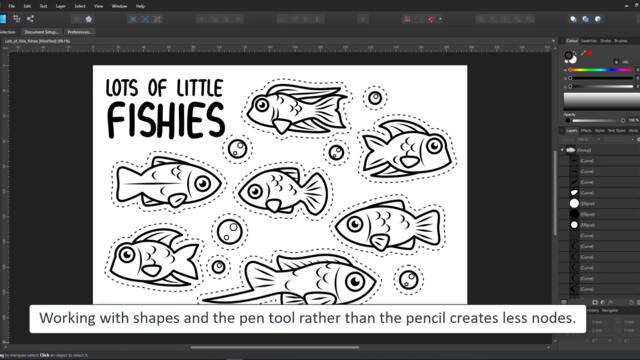Open the View menu
The width and height of the screenshot is (640, 360).
coord(98,6)
